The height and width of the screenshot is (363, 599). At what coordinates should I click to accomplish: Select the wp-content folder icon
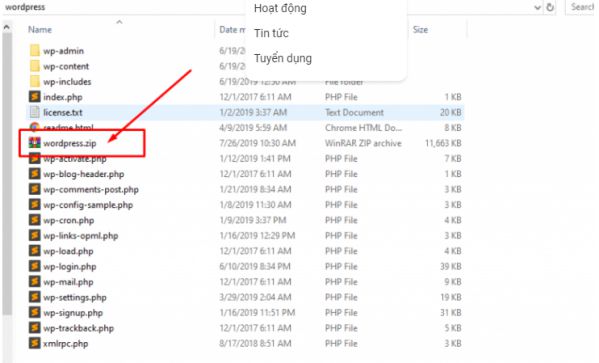(34, 66)
